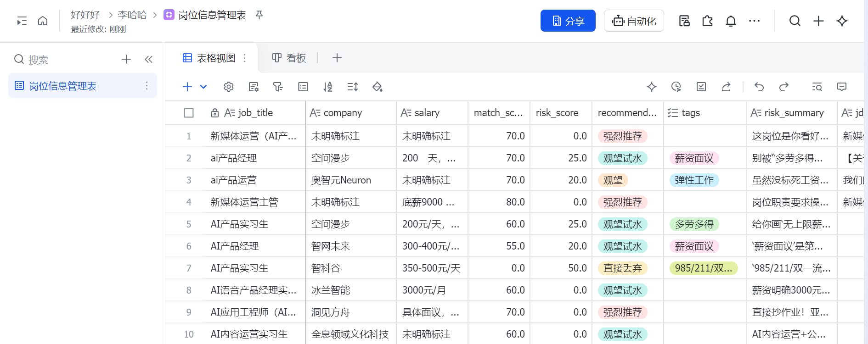Select cell 新媒体运营主管
The width and height of the screenshot is (868, 344).
(x=255, y=202)
